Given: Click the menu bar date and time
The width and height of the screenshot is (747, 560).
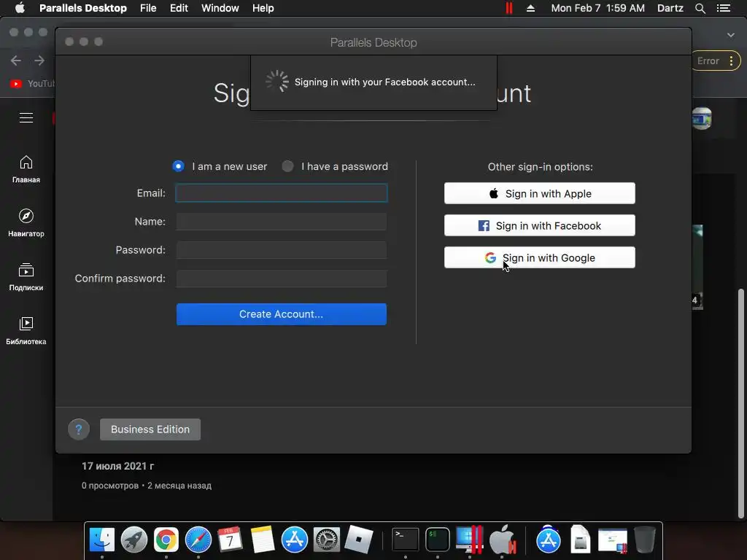Looking at the screenshot, I should pyautogui.click(x=598, y=8).
